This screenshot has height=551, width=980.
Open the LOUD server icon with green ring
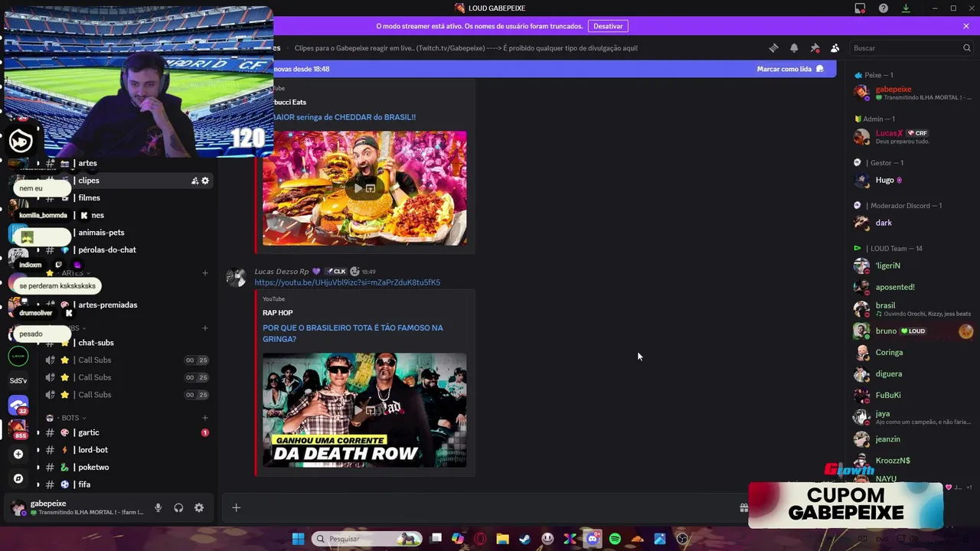point(18,356)
